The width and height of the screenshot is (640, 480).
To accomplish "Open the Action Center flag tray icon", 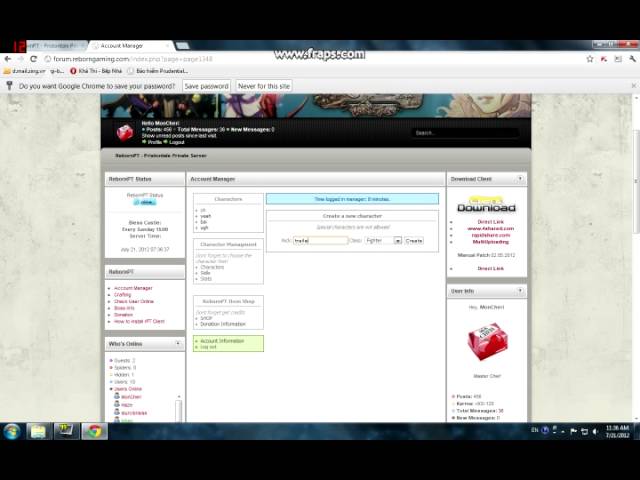I will tap(573, 431).
